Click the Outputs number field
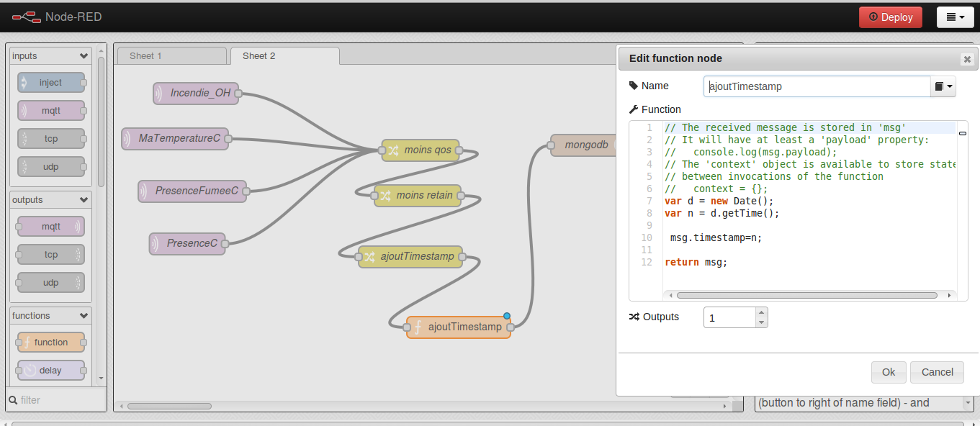The image size is (980, 426). 730,317
